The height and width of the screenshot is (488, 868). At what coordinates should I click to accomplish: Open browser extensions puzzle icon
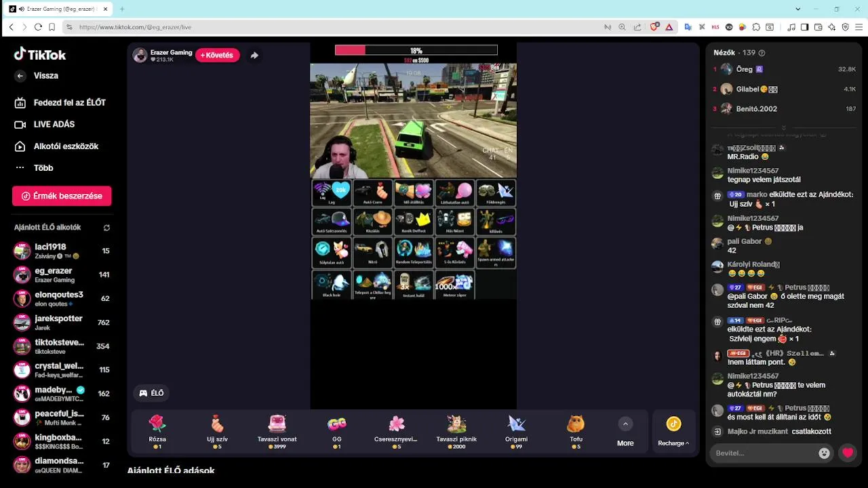click(x=756, y=27)
